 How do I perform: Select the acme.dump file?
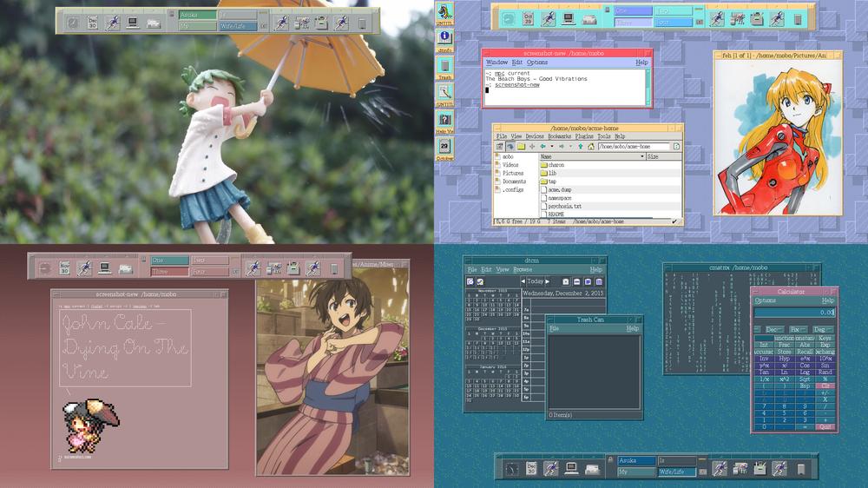click(x=556, y=189)
